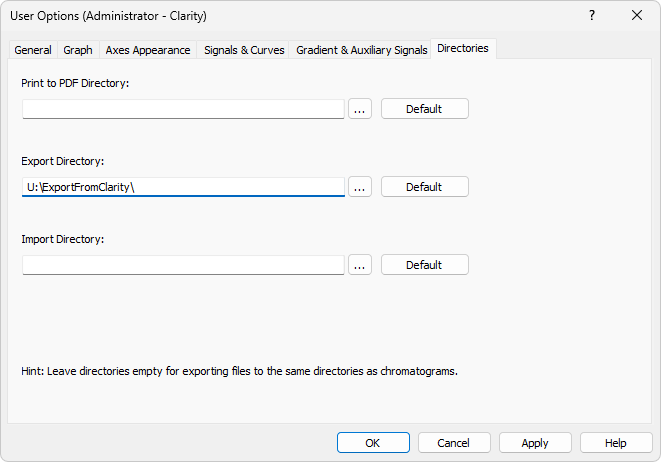
Task: Apply the directory changes
Action: point(535,443)
